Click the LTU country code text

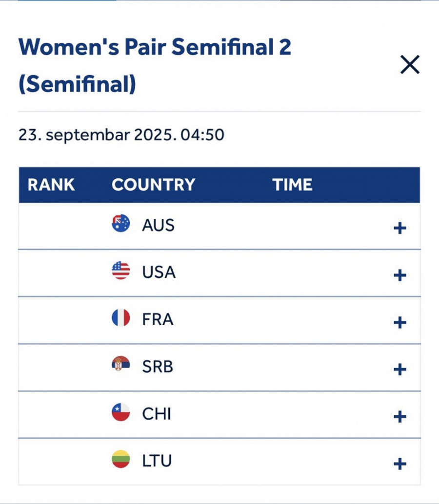[157, 461]
